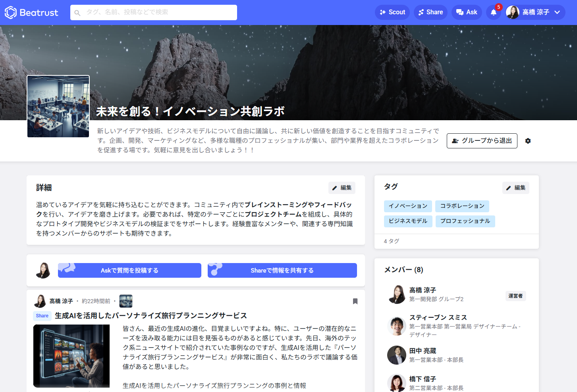Click the group lab thumbnail image
Screen dimensions: 577x392
tap(58, 106)
